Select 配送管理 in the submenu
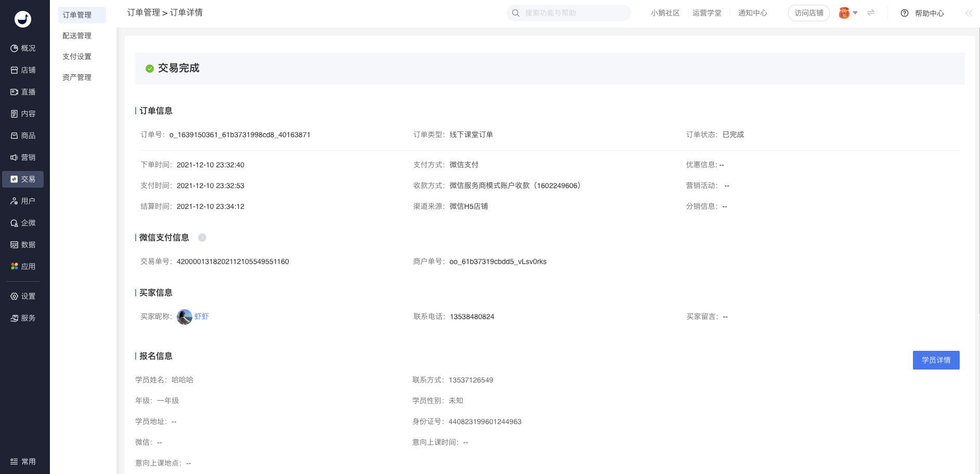Viewport: 980px width, 474px height. [77, 36]
